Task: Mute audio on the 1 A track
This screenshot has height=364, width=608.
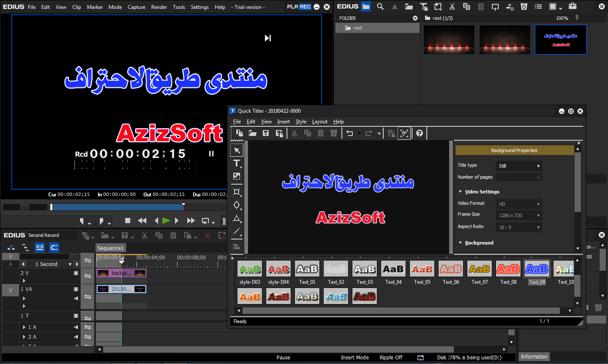Action: coord(76,327)
